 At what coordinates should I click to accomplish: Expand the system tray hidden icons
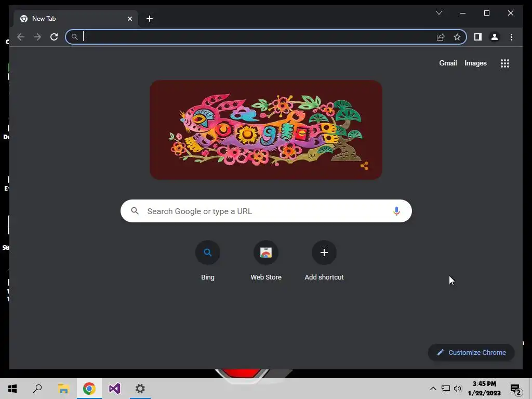click(433, 389)
